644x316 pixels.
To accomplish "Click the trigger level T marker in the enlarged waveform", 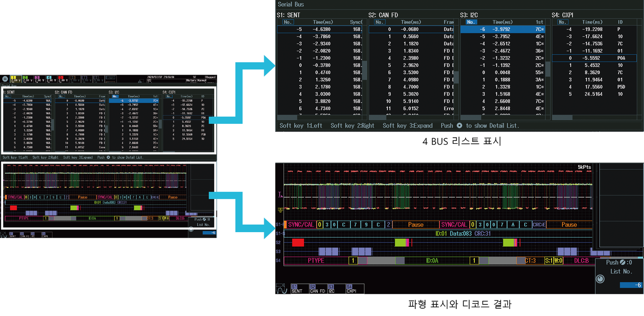I will point(280,195).
